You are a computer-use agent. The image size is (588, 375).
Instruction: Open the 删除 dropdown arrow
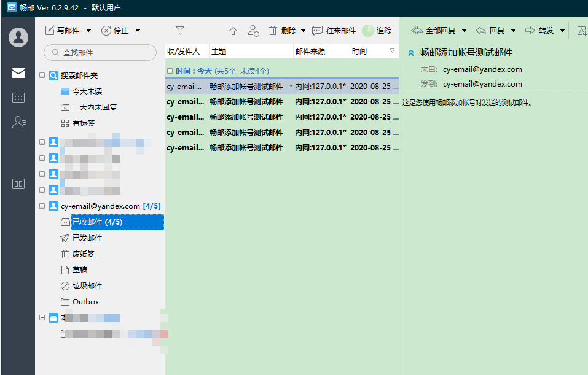304,31
